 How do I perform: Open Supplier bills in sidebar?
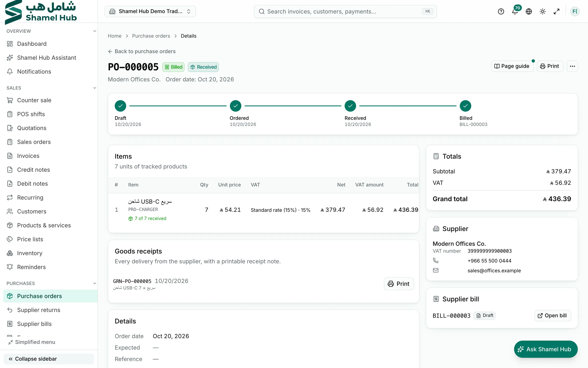[x=50, y=324]
